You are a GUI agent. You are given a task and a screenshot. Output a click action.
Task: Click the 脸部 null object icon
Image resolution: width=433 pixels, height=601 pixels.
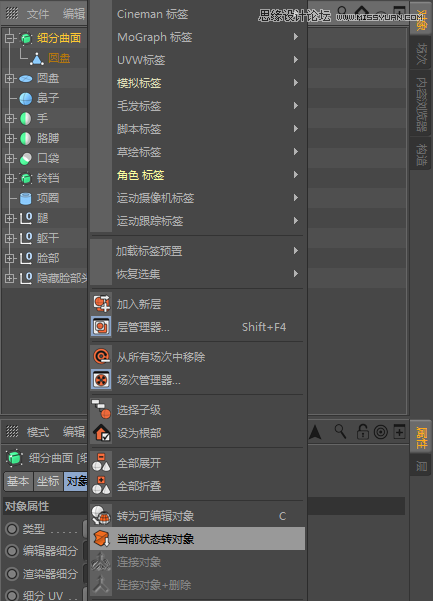(x=26, y=258)
